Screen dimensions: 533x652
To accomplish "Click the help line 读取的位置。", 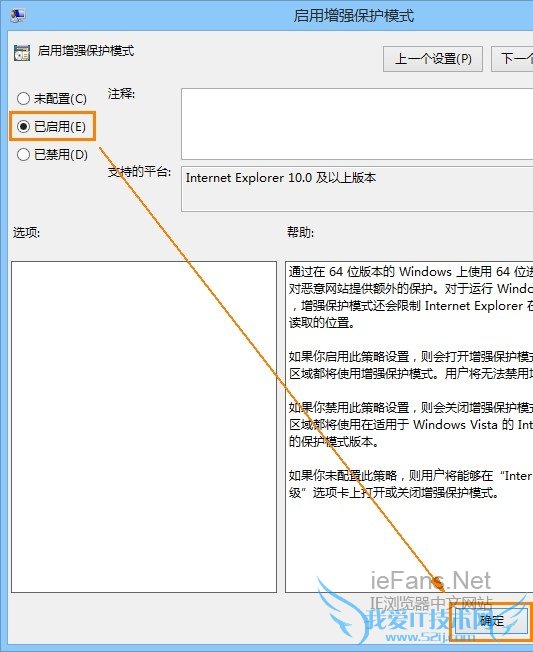I will pyautogui.click(x=322, y=323).
